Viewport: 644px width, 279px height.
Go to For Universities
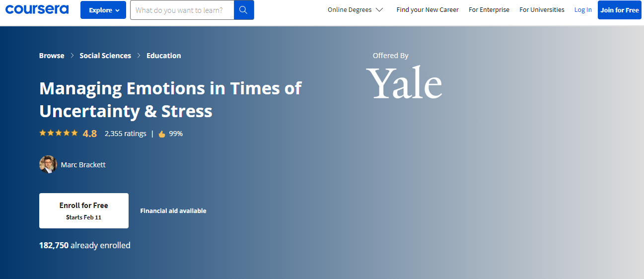pos(542,10)
